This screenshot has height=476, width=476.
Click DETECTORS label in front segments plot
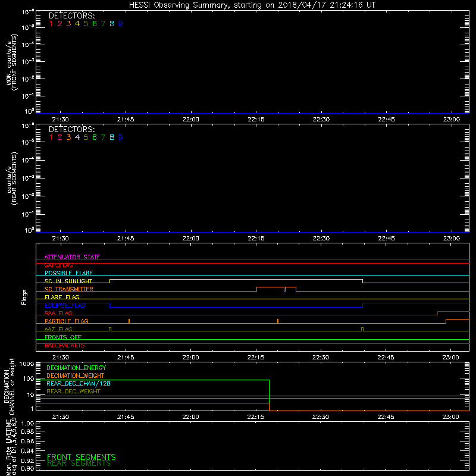(71, 16)
